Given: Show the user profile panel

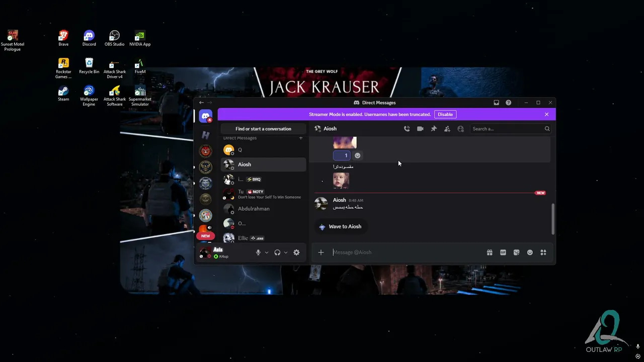Looking at the screenshot, I should point(460,129).
